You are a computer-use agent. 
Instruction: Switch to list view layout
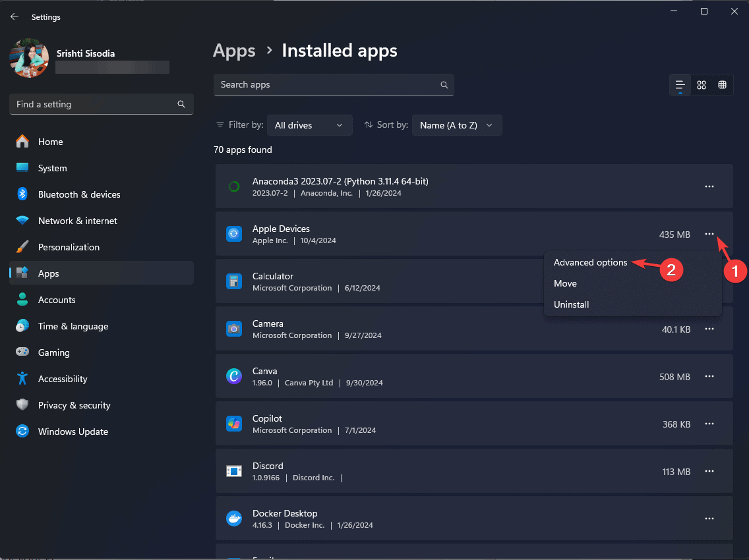click(x=680, y=85)
